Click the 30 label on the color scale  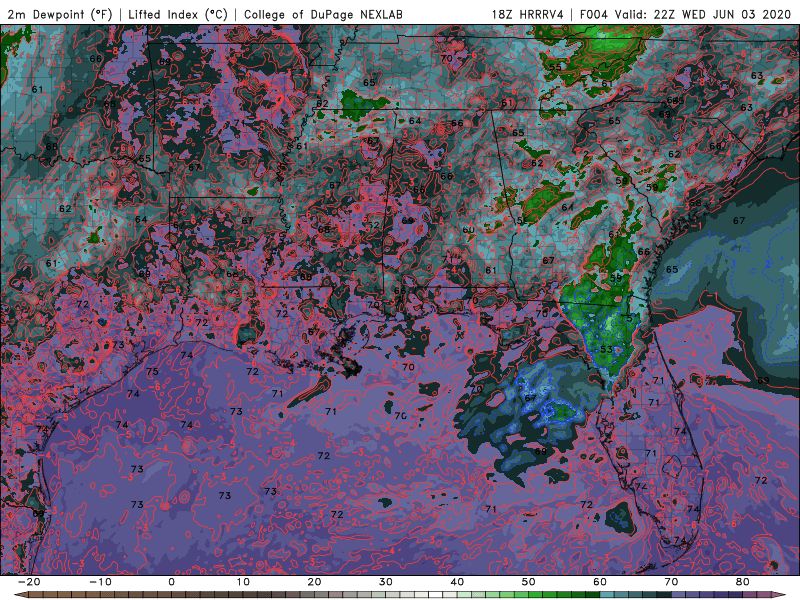pyautogui.click(x=386, y=582)
